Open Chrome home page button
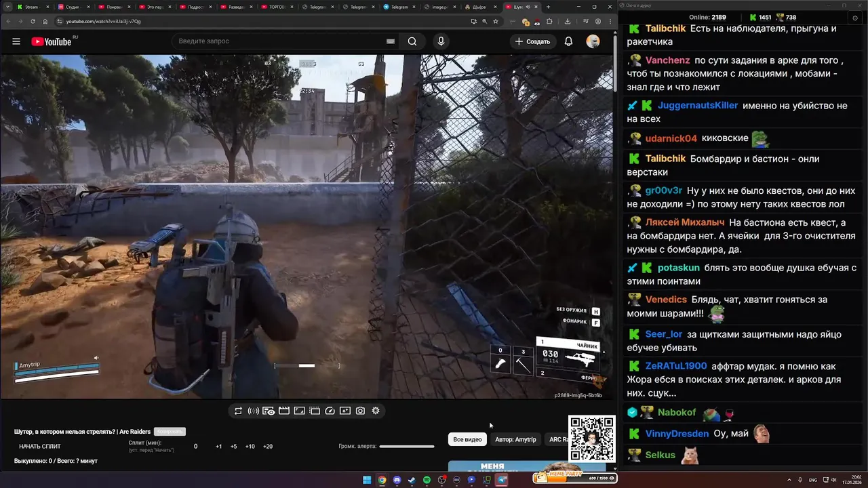Screen dimensions: 868x488 45,21
